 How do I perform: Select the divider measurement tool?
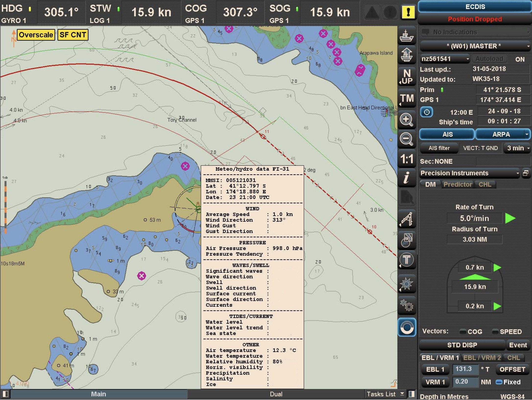[406, 219]
